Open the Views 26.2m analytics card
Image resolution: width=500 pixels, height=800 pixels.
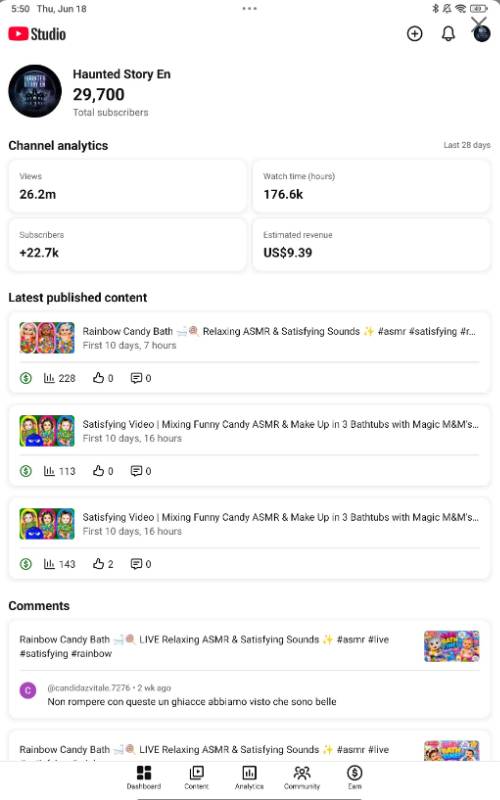click(x=128, y=186)
